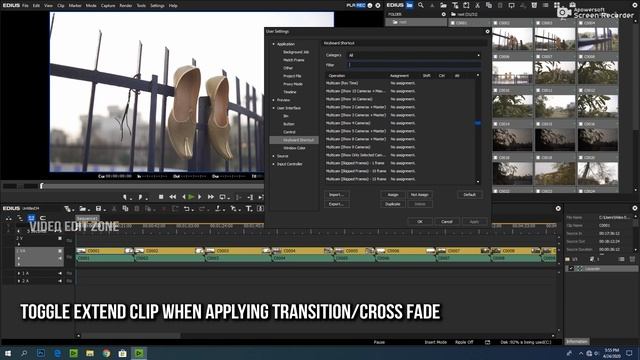Mute audio track 1 A
Viewport: 640px width, 360px height.
pyautogui.click(x=60, y=273)
